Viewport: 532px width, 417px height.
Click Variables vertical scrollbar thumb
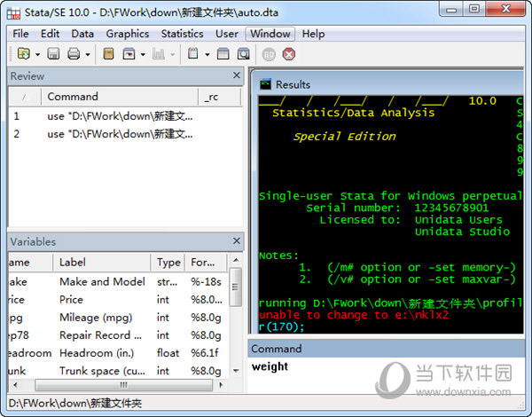236,287
